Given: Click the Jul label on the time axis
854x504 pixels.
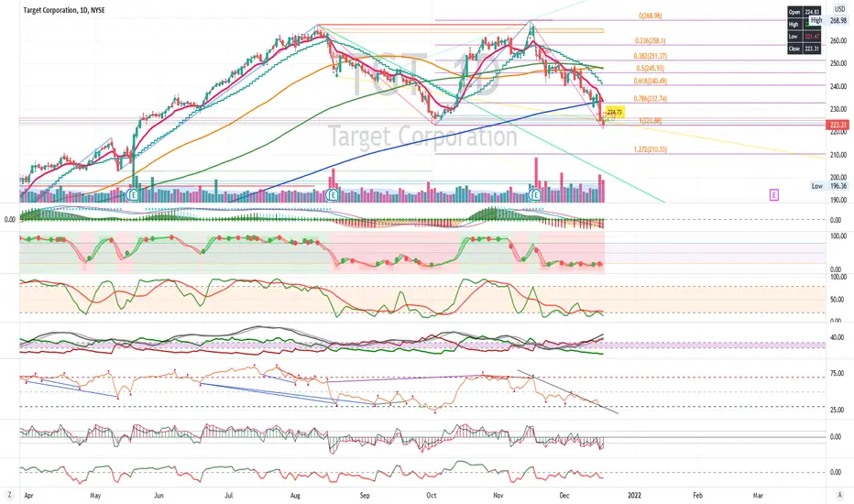Looking at the screenshot, I should tap(229, 496).
